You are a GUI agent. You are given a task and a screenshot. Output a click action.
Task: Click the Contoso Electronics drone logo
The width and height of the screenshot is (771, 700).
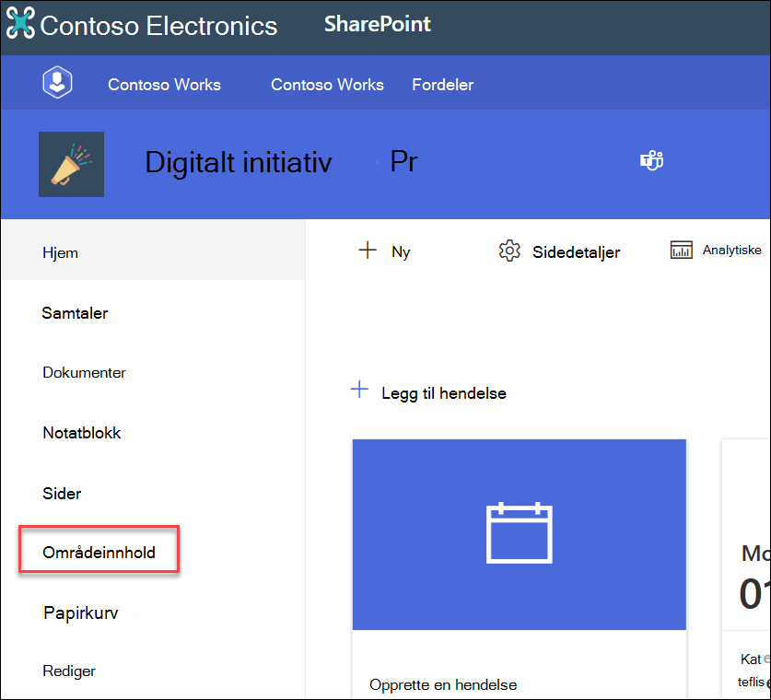coord(20,23)
